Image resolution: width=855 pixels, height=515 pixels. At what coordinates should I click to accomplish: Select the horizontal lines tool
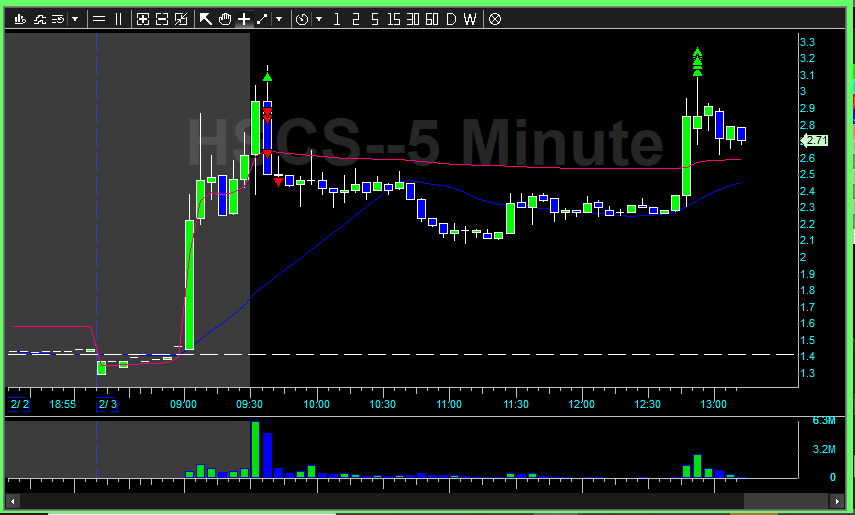coord(99,20)
